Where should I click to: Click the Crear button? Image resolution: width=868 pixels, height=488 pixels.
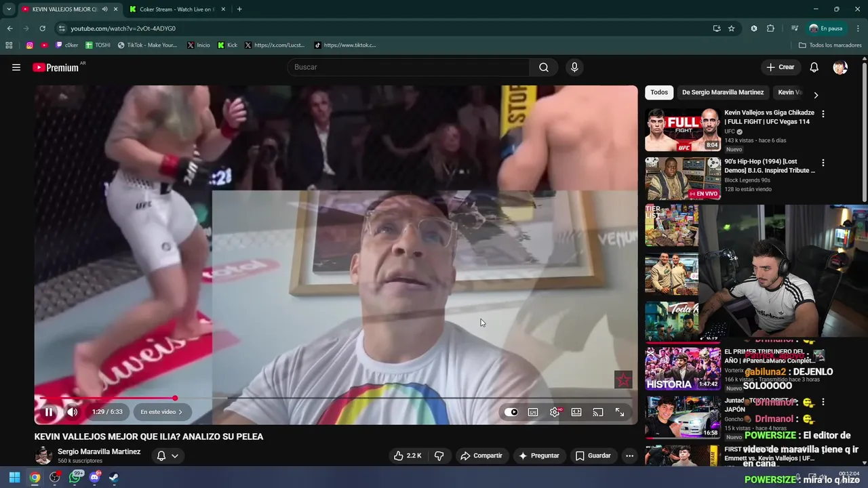[781, 67]
